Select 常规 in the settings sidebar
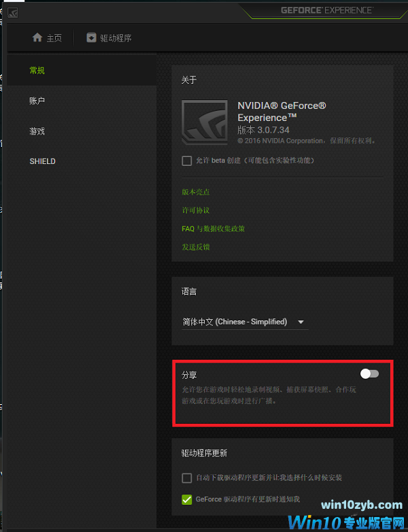This screenshot has height=532, width=408. click(82, 71)
